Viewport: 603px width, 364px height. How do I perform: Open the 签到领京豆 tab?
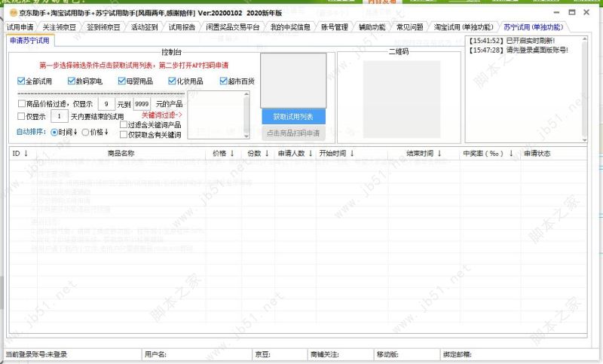[103, 27]
